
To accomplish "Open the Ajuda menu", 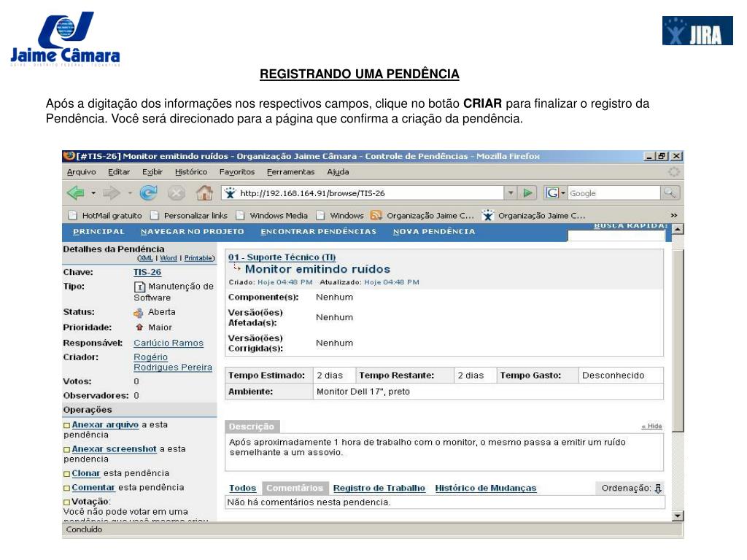I will [x=338, y=172].
